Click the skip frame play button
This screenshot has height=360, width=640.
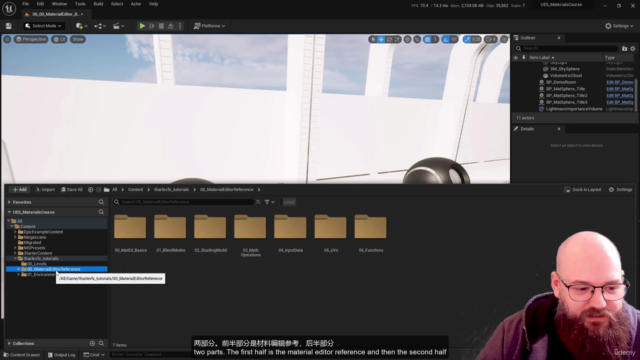coord(152,26)
